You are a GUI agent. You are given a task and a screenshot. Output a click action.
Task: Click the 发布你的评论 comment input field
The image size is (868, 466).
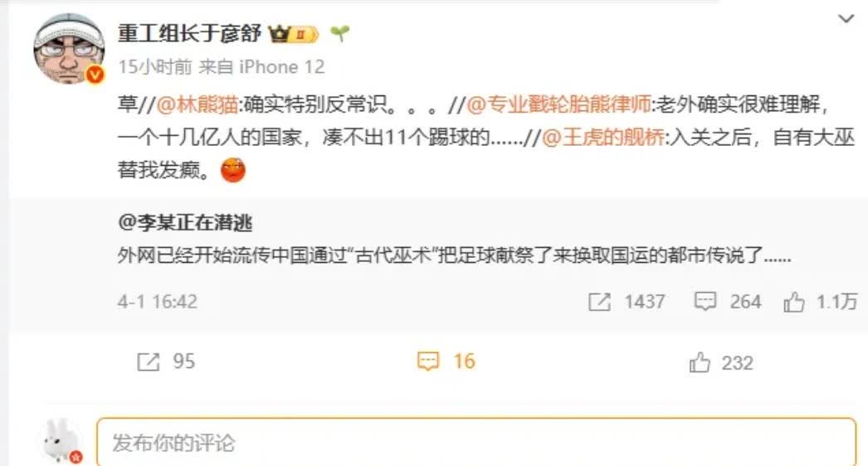point(476,442)
